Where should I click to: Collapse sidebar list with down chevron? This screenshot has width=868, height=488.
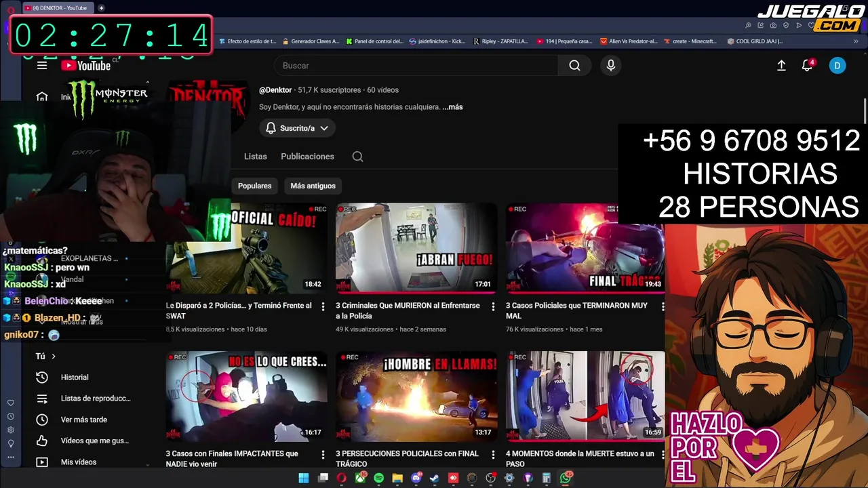tap(148, 465)
